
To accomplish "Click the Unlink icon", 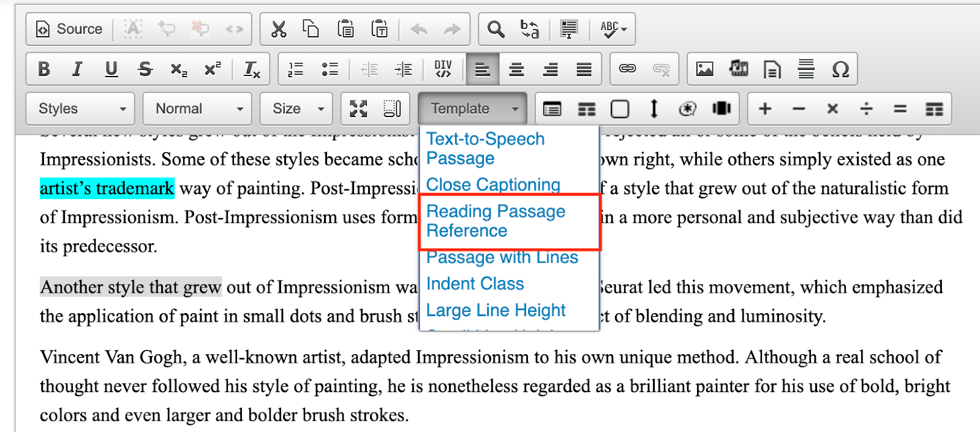I will click(x=661, y=69).
